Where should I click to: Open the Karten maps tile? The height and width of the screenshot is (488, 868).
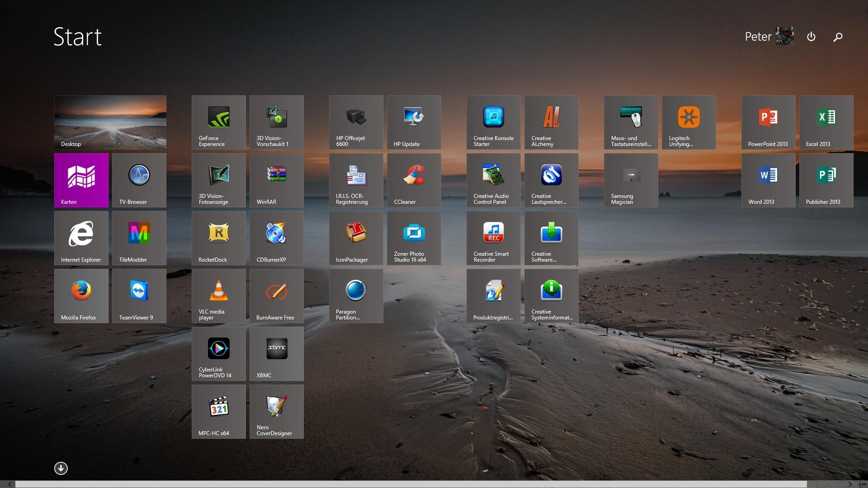[81, 180]
